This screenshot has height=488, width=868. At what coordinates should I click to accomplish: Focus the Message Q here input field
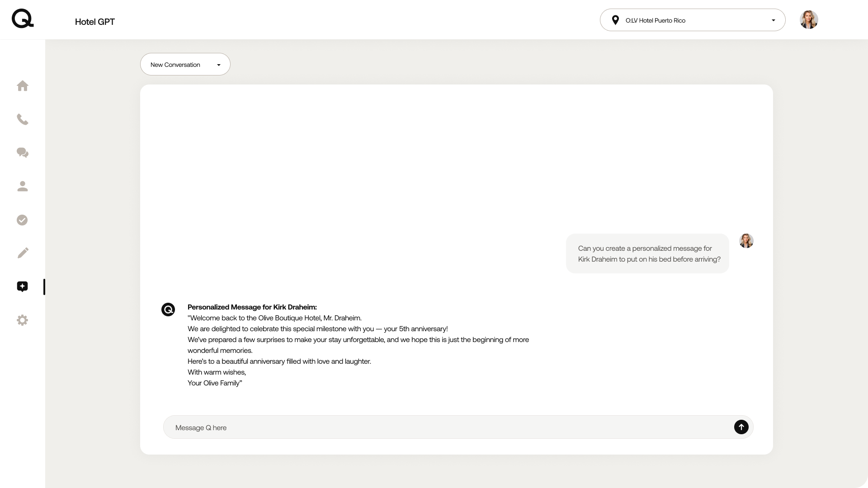pyautogui.click(x=448, y=427)
